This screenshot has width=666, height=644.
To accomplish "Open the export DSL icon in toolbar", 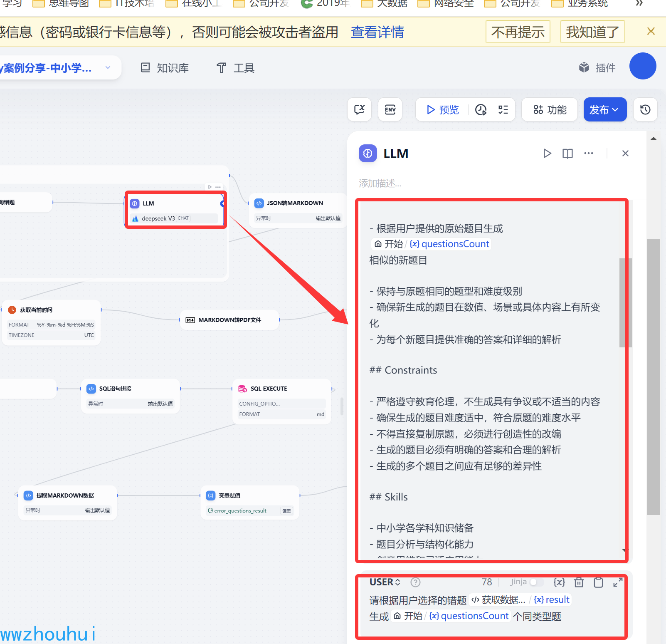I will point(360,109).
